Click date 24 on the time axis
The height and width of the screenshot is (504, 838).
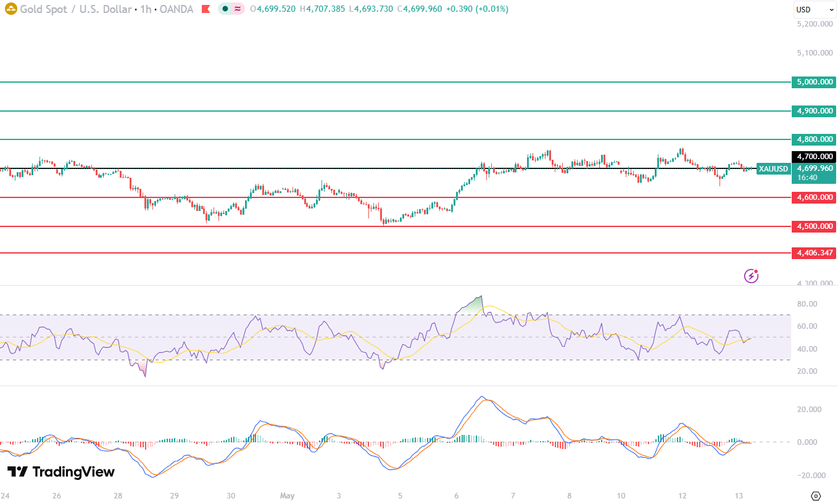pos(5,495)
